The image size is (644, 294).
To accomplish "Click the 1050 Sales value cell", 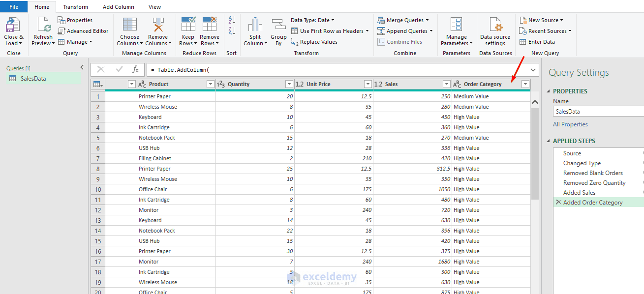I will point(412,189).
